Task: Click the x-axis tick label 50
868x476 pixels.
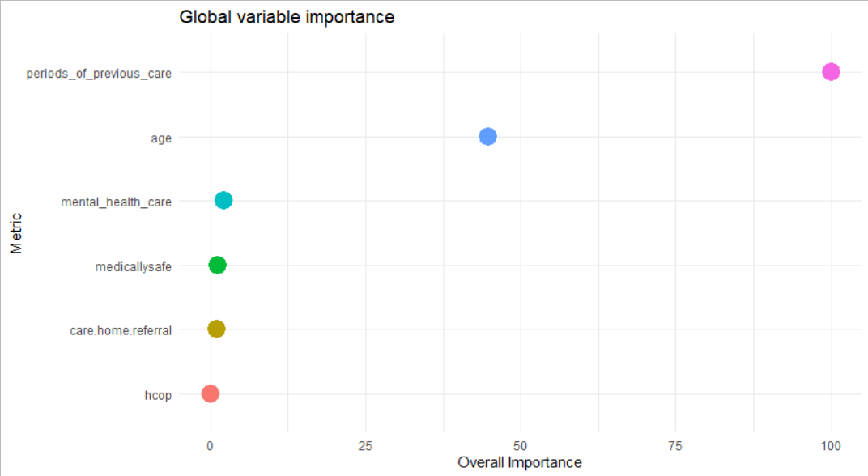Action: pos(521,445)
